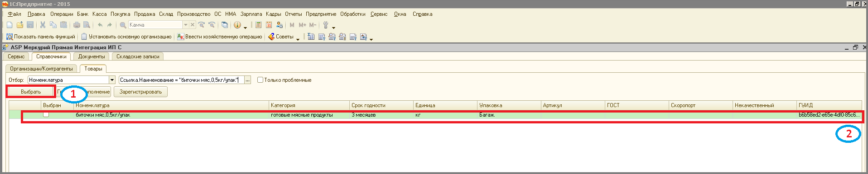Click the Cut scissors icon
868x174 pixels.
(x=43, y=25)
